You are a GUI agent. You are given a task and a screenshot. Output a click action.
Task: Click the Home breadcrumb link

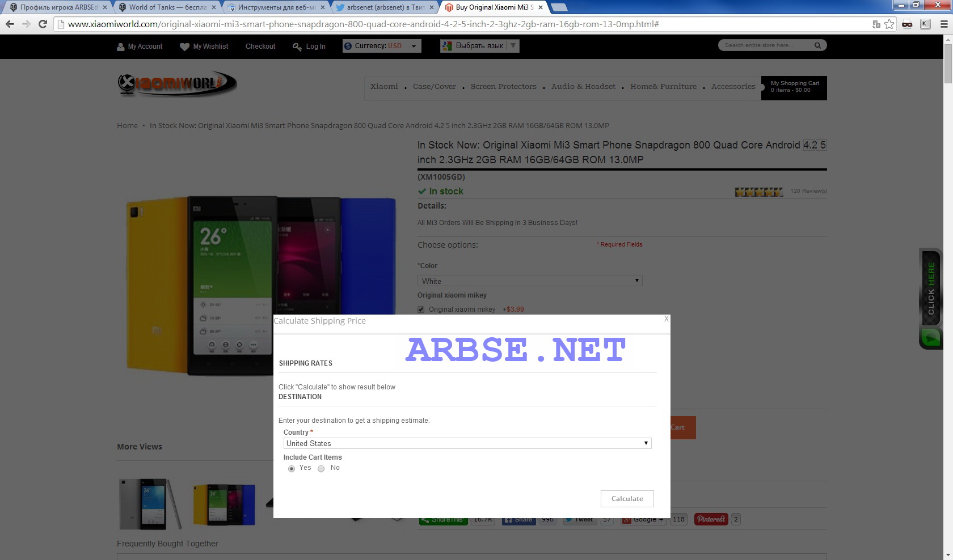click(x=127, y=125)
